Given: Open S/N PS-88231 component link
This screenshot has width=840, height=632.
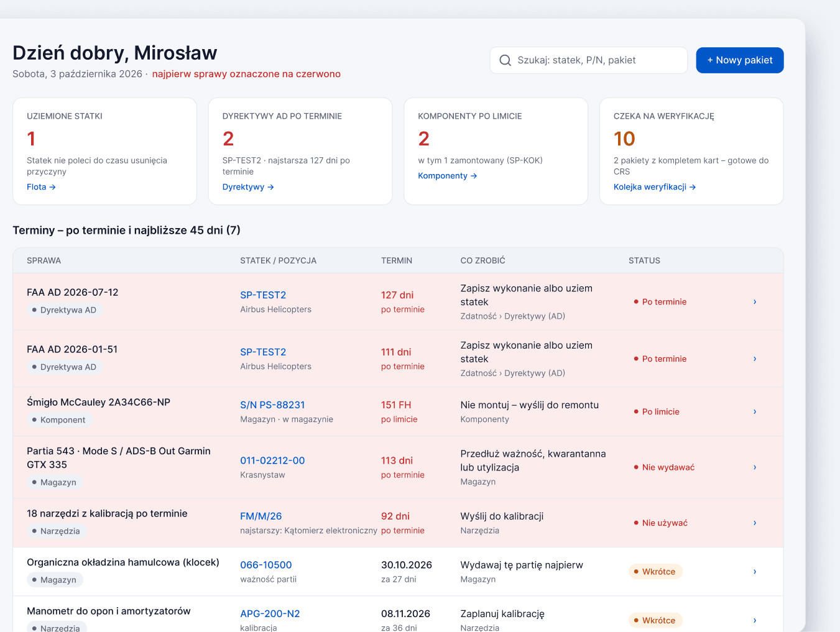Looking at the screenshot, I should (x=272, y=405).
